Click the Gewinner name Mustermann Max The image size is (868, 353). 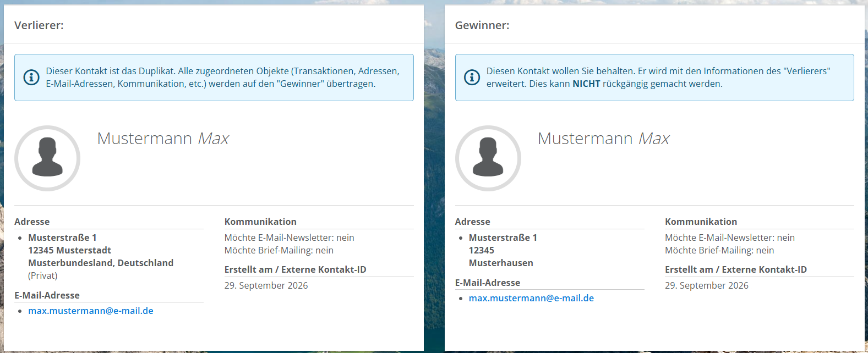603,139
